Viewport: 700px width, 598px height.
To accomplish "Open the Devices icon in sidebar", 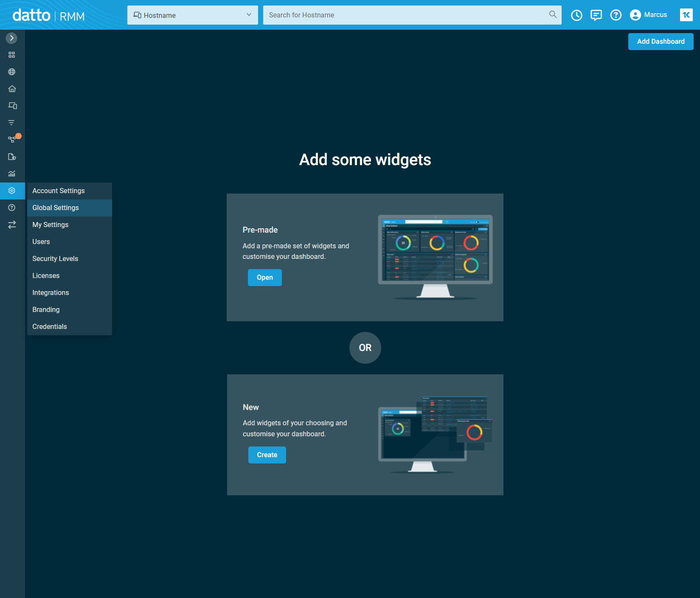I will (x=12, y=106).
